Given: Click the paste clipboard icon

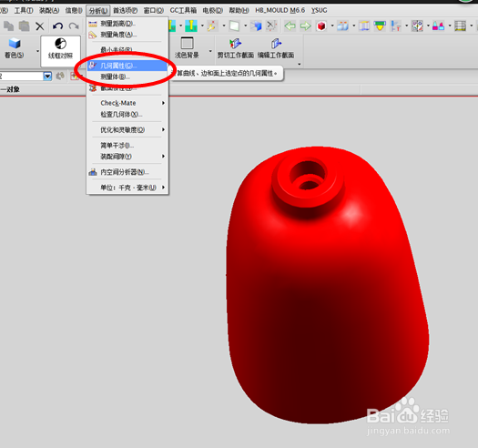Looking at the screenshot, I should [24, 26].
